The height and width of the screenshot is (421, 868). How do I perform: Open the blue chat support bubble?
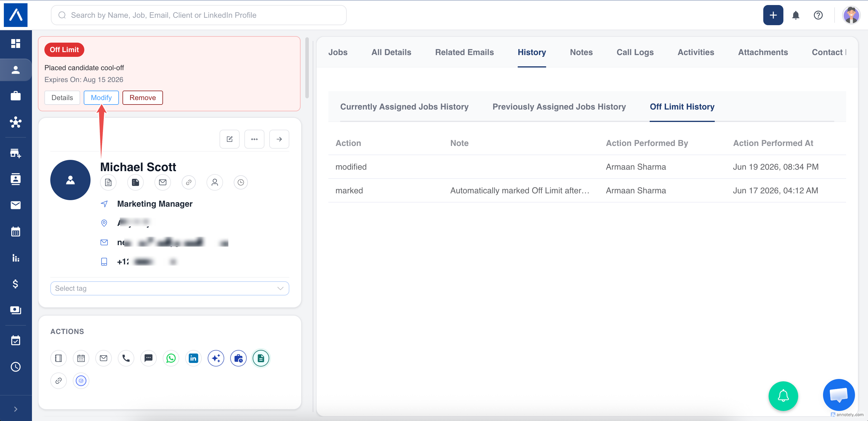(838, 395)
